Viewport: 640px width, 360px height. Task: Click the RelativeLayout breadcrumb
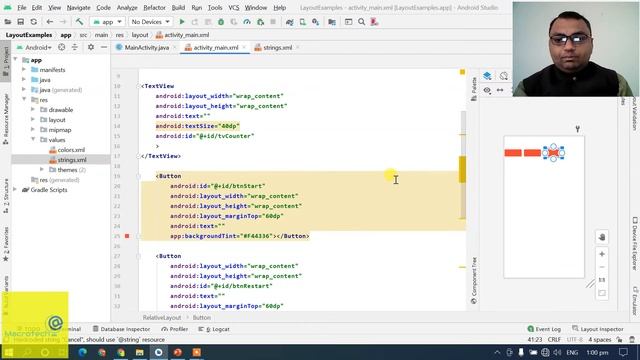[162, 318]
